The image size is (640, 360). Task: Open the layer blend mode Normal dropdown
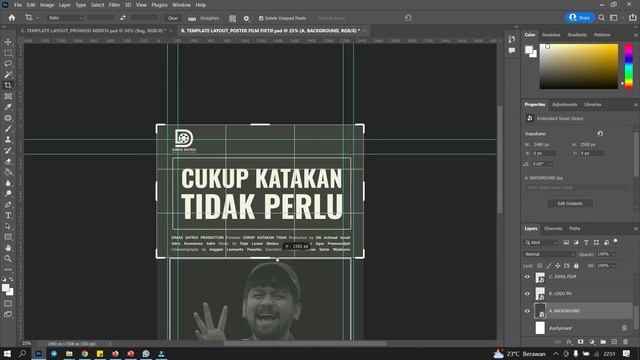549,254
